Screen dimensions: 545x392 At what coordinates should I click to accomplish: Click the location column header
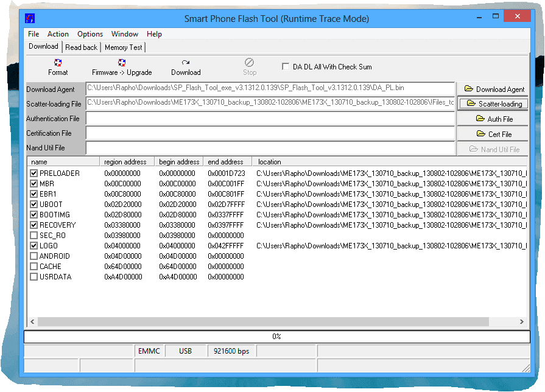pos(390,162)
